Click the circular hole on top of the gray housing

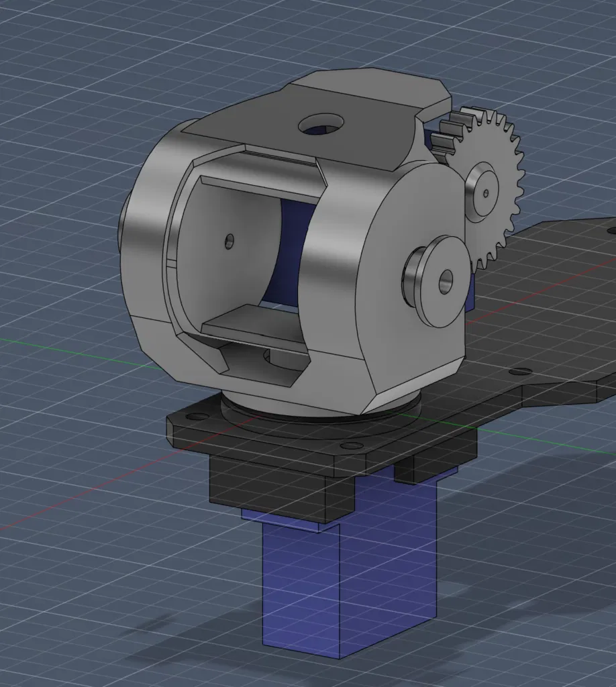tap(321, 124)
